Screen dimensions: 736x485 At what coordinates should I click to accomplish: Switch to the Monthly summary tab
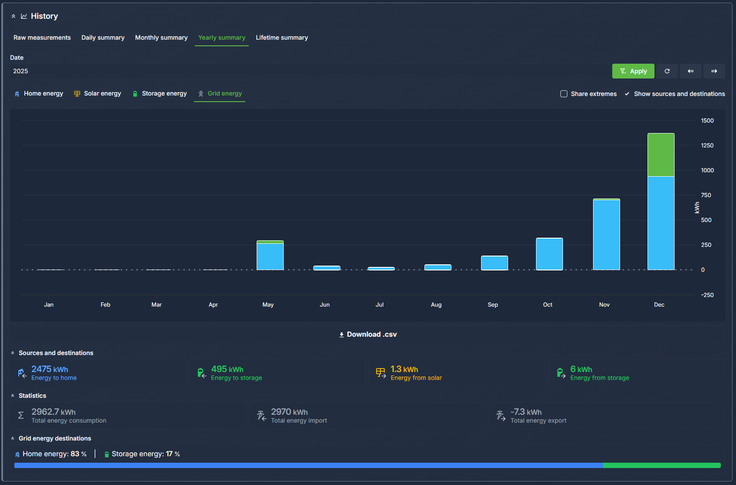[x=161, y=38]
